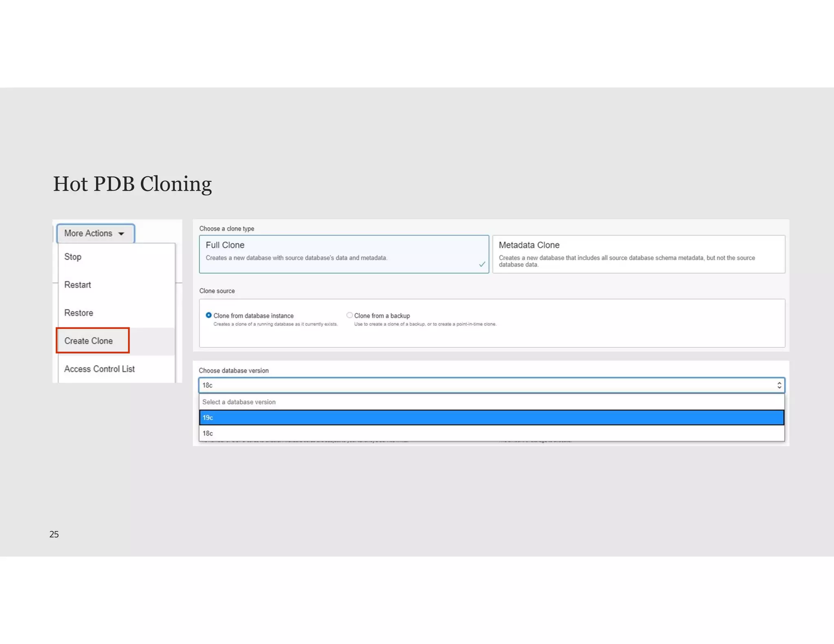Enable Clone from a backup radio

[349, 315]
